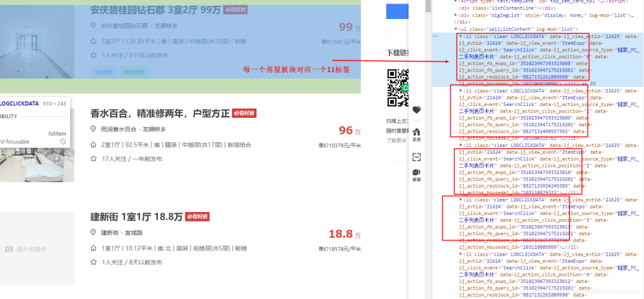
Task: Click 安庆碧桂园钻石郡 community link under title
Action: tap(125, 26)
